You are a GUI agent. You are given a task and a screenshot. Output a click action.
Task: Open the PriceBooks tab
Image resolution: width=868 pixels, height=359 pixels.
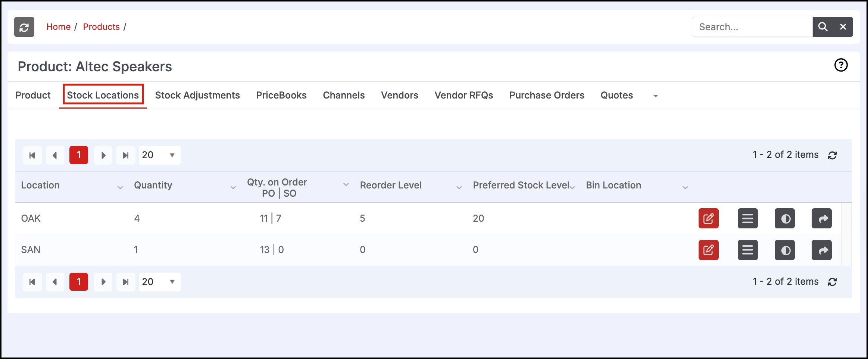pos(281,95)
